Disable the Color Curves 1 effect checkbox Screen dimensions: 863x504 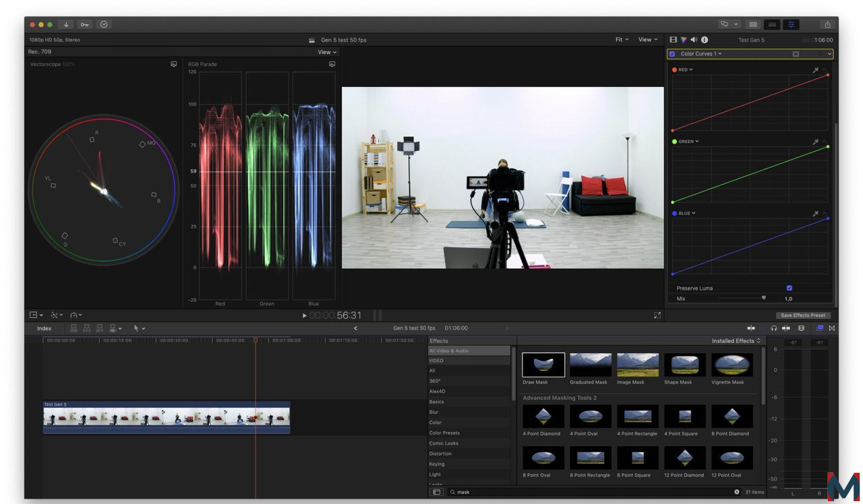672,54
